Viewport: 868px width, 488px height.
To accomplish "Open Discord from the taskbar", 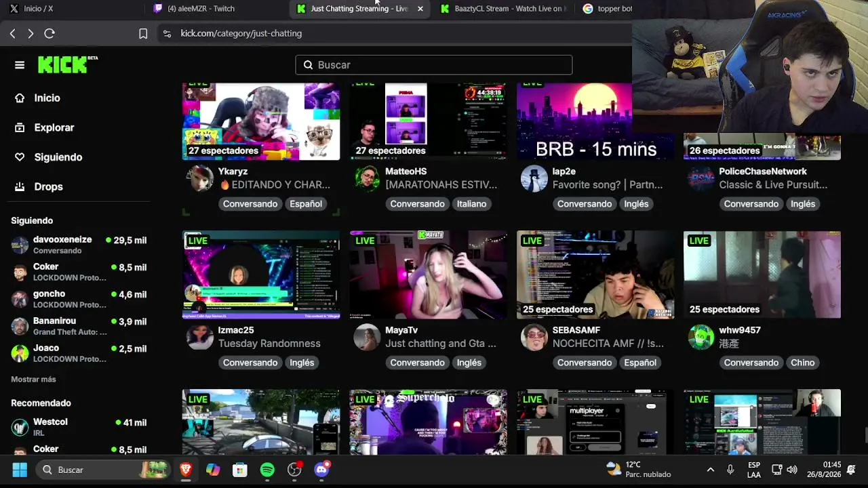I will pos(321,470).
